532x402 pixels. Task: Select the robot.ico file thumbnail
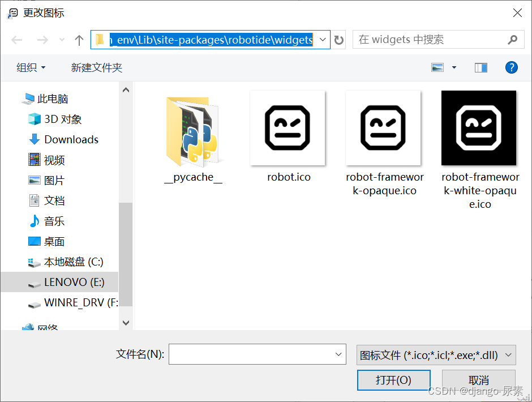click(288, 128)
